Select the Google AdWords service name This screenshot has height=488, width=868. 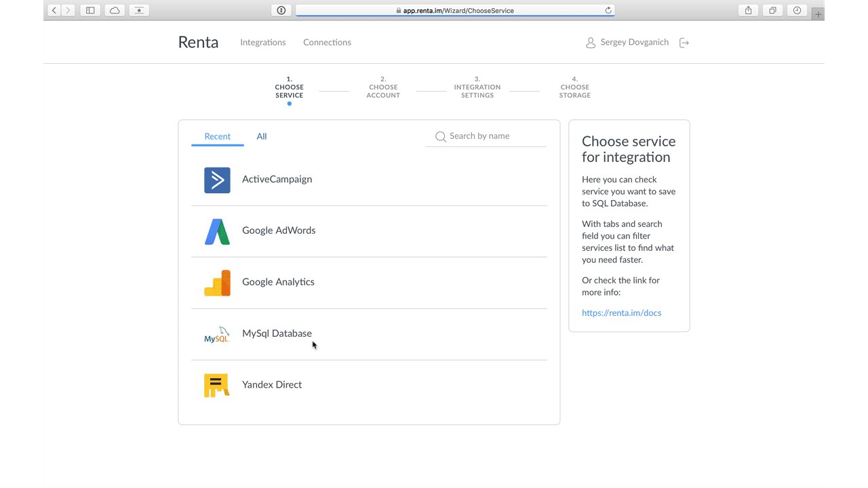click(279, 231)
